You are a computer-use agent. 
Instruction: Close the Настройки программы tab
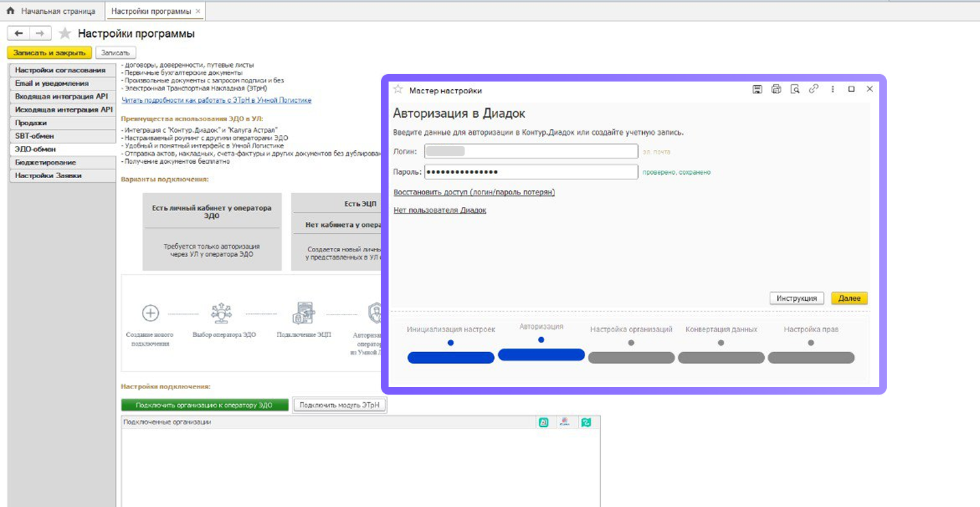(198, 12)
